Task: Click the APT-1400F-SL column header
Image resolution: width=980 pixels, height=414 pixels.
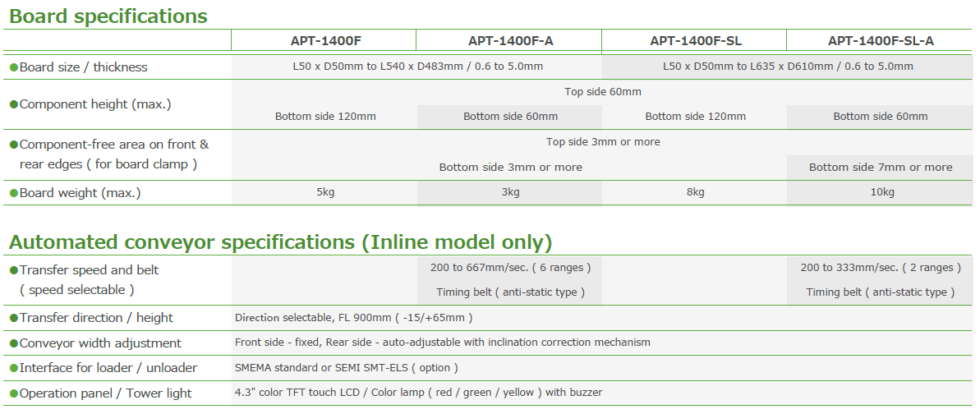Action: click(695, 41)
